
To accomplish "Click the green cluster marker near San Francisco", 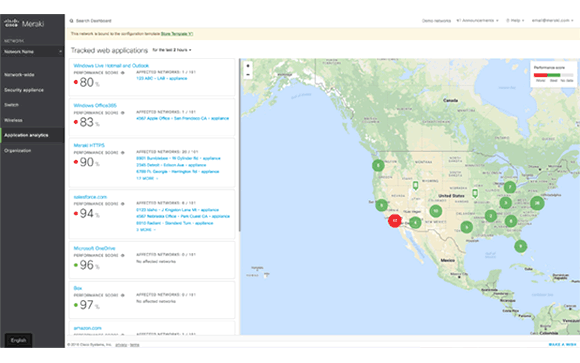I will coord(381,205).
